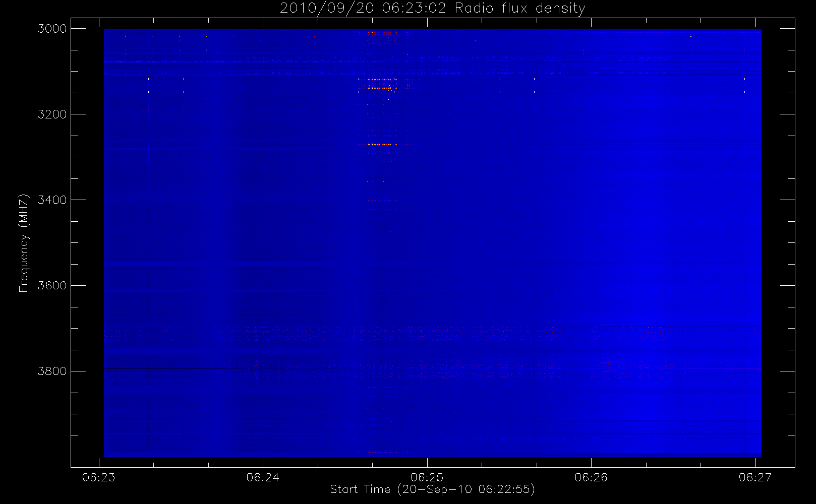Click the 06:26 time axis label
This screenshot has height=504, width=816.
click(x=591, y=477)
